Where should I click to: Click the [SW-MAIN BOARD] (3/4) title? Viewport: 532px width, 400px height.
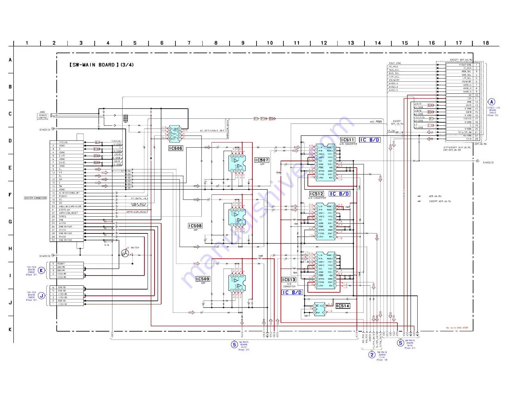tap(102, 65)
